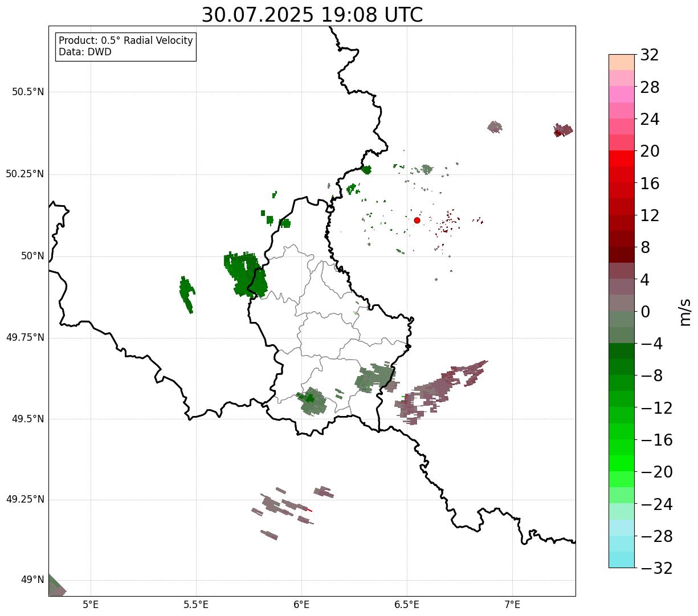The image size is (698, 616).
Task: Click the 24 colorbar tick label
Action: [650, 120]
